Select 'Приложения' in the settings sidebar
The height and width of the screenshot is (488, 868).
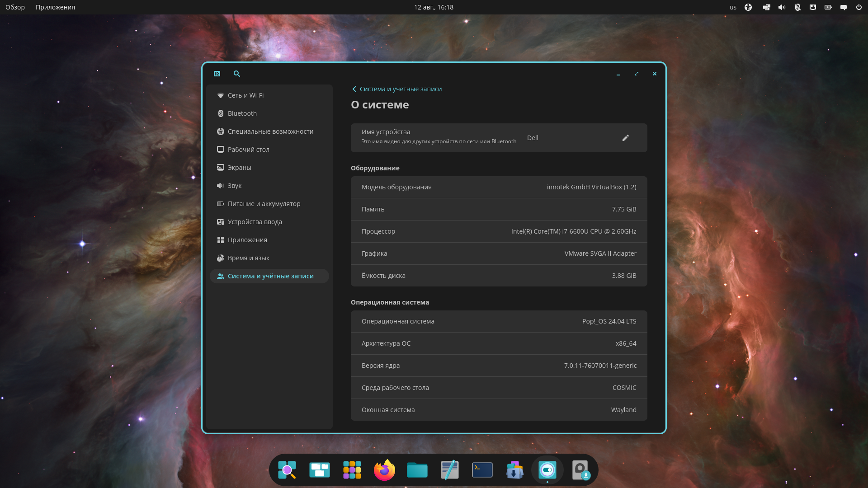pyautogui.click(x=269, y=240)
